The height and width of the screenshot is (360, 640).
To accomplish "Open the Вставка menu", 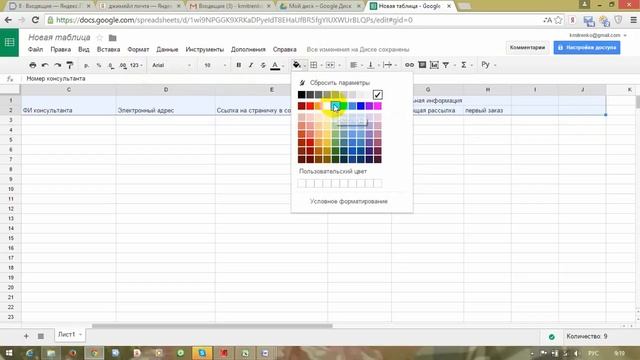I will tap(108, 49).
